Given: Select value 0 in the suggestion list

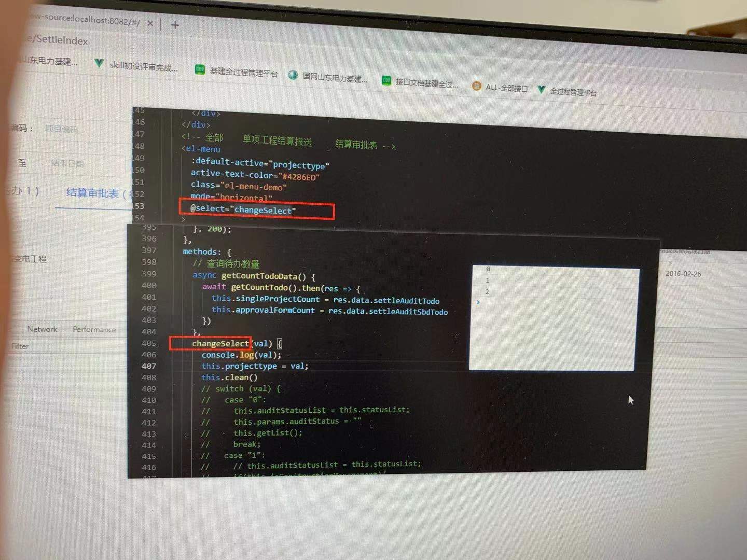Looking at the screenshot, I should coord(487,269).
